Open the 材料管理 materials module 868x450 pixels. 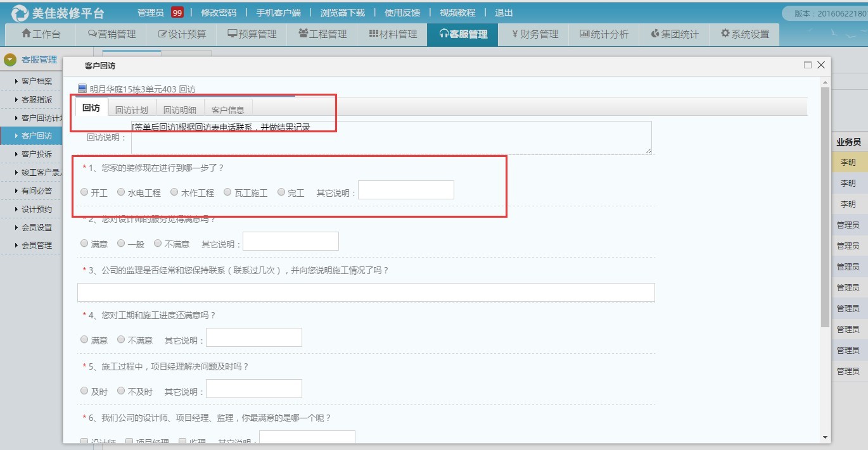click(393, 35)
